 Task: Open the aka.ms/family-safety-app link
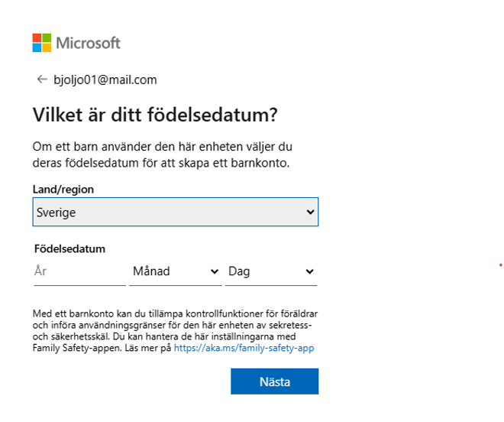pos(244,348)
